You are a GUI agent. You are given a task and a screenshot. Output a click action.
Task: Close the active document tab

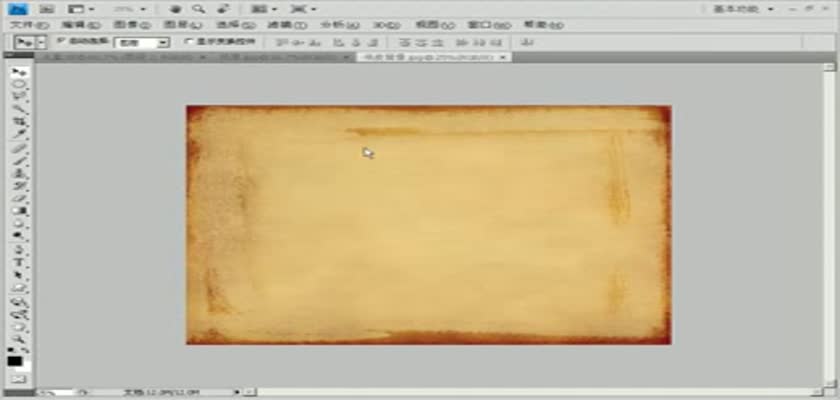pos(503,58)
